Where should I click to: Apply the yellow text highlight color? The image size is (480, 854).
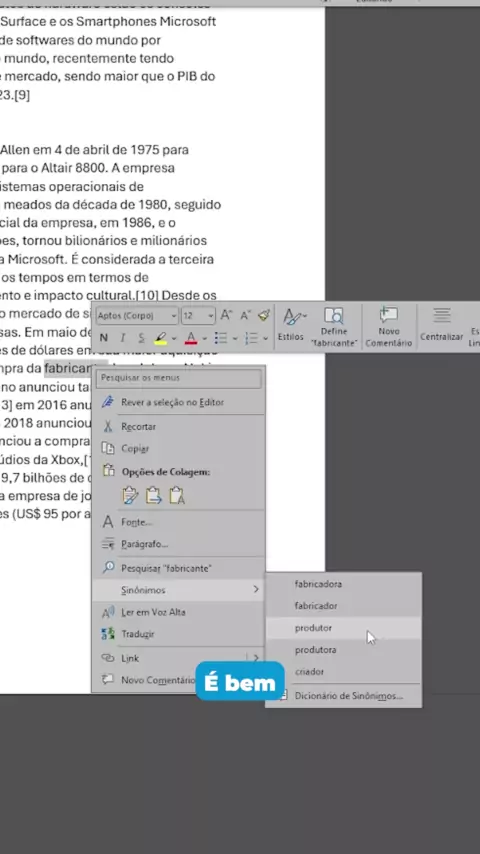tap(160, 338)
